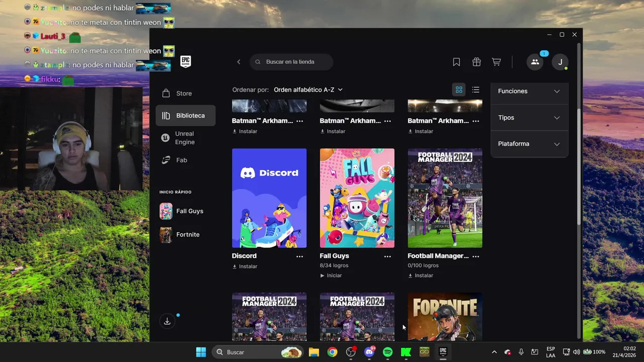Open the volume speaker tray icon
This screenshot has height=362, width=644.
577,352
